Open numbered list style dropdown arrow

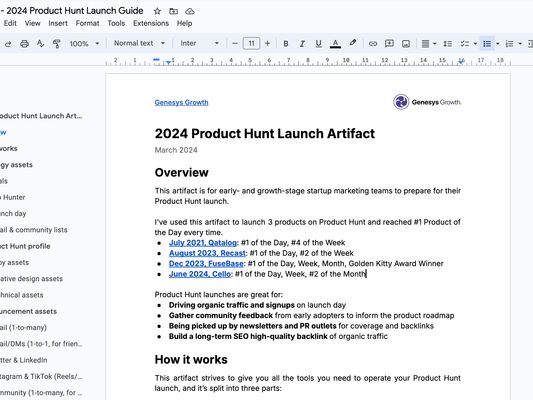tap(520, 44)
